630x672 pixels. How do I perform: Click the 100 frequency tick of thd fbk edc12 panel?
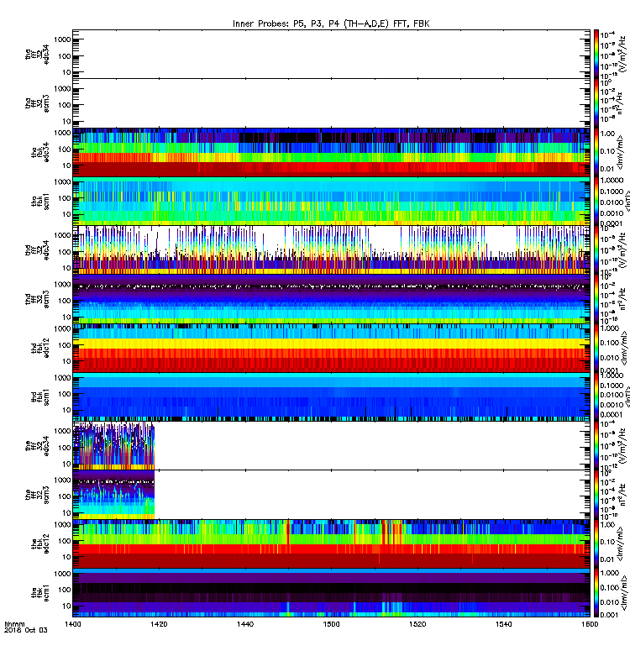tap(65, 345)
